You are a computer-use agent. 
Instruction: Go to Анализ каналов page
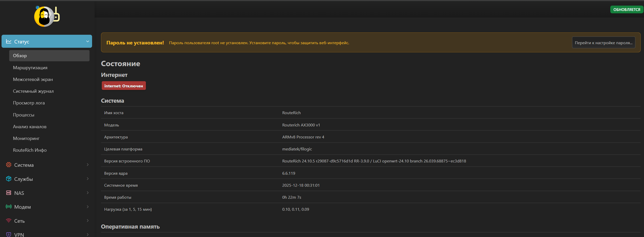click(30, 127)
